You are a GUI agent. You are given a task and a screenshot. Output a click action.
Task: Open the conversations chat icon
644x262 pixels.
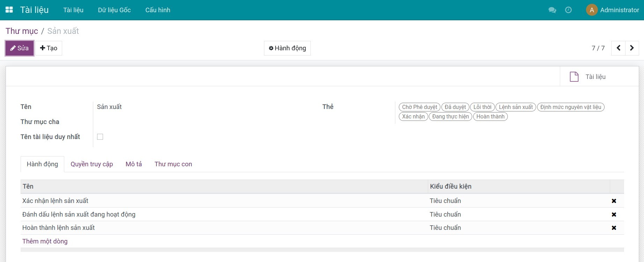552,10
